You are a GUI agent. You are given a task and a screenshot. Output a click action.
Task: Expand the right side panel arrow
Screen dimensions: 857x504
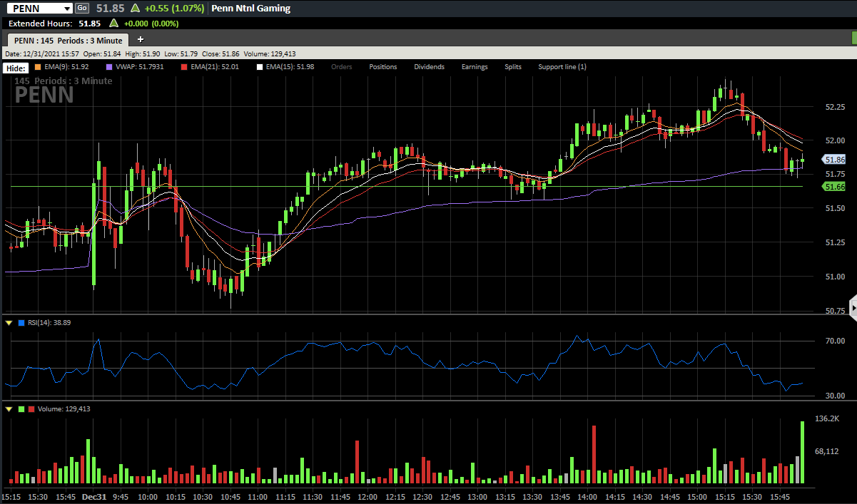pyautogui.click(x=853, y=304)
